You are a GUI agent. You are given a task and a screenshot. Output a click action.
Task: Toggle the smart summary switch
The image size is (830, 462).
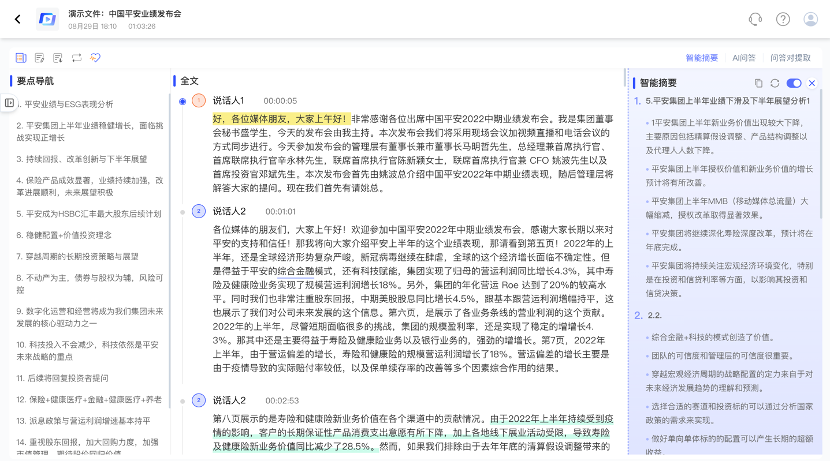click(794, 83)
